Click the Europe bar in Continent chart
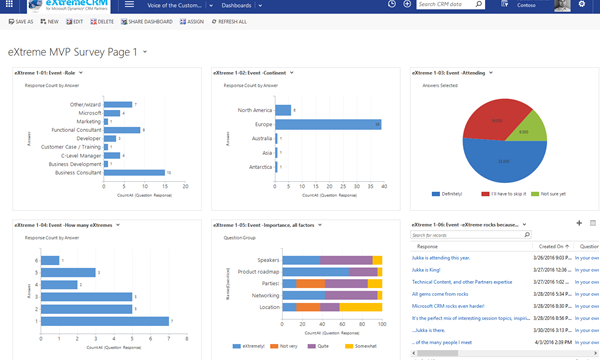Screen dimensions: 600x360 pyautogui.click(x=328, y=124)
